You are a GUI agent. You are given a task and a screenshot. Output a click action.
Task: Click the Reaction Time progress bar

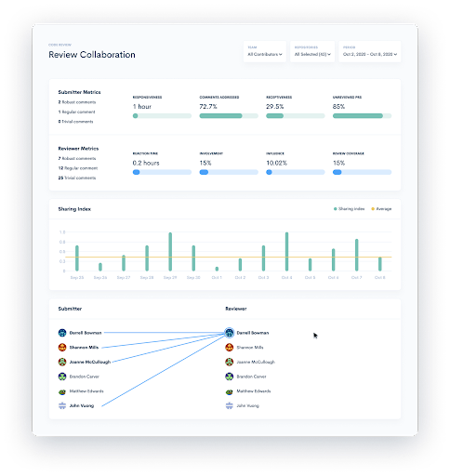162,172
